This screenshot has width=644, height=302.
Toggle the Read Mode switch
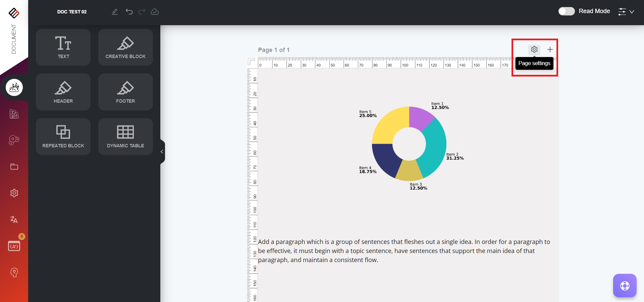[566, 11]
